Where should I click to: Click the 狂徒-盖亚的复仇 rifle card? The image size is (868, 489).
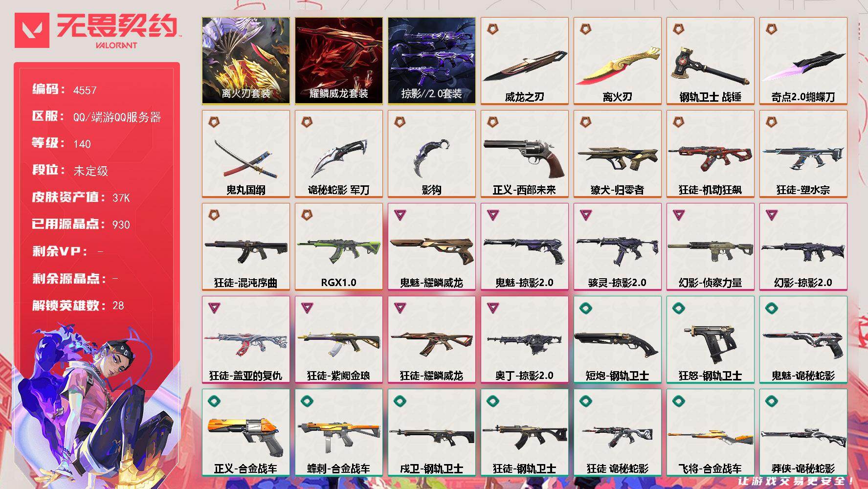pyautogui.click(x=245, y=339)
